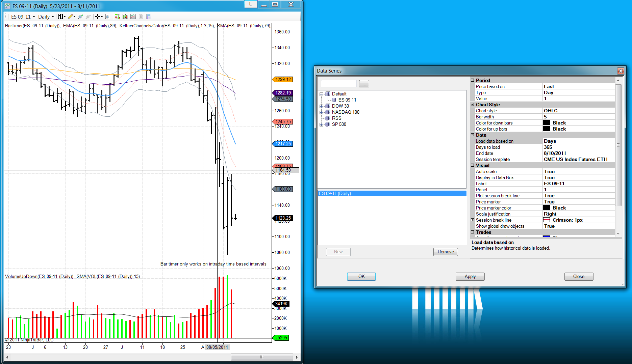Click the Default list database icon

(328, 94)
